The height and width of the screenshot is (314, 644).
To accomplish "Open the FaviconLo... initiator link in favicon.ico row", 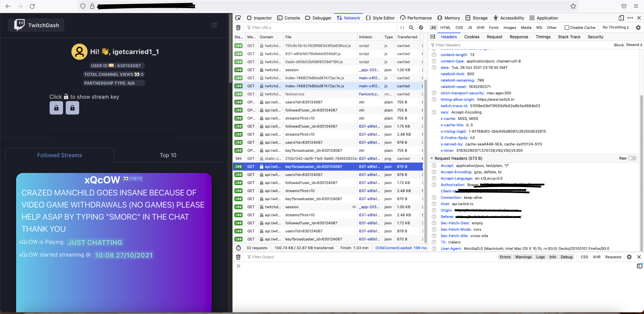I will (369, 94).
